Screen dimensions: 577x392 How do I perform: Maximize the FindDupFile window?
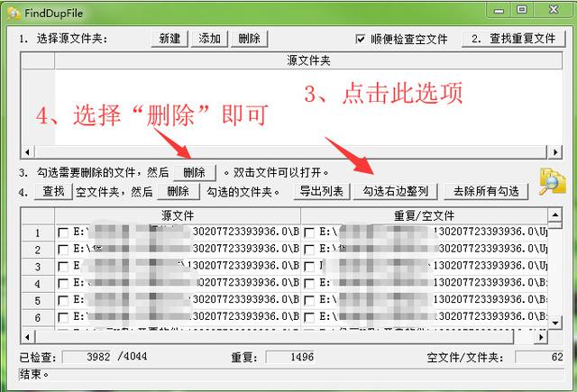522,10
